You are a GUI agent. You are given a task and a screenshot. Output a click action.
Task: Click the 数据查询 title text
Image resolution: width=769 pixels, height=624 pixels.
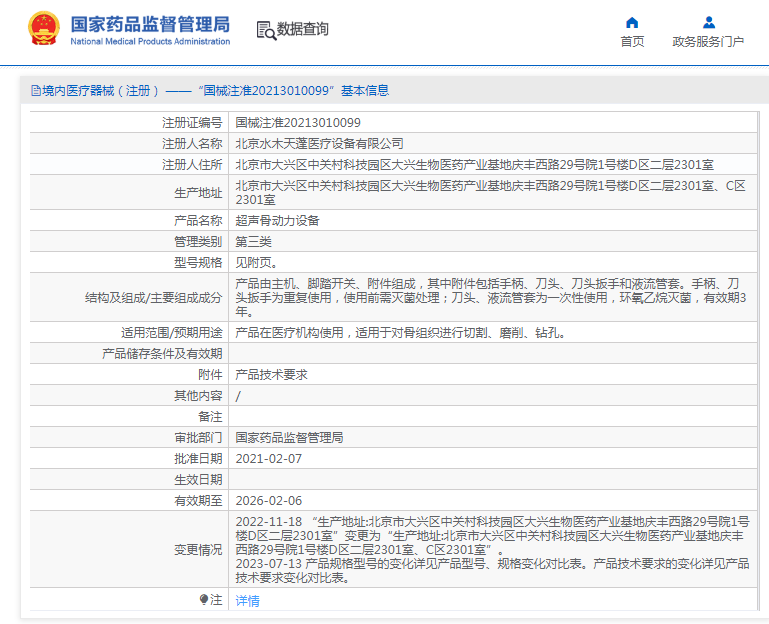point(303,29)
